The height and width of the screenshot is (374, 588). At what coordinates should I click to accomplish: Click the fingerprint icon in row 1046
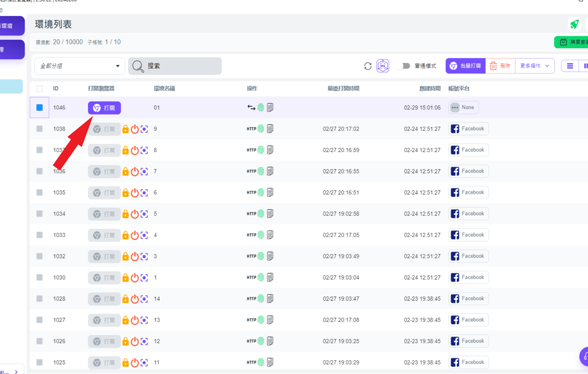point(261,108)
